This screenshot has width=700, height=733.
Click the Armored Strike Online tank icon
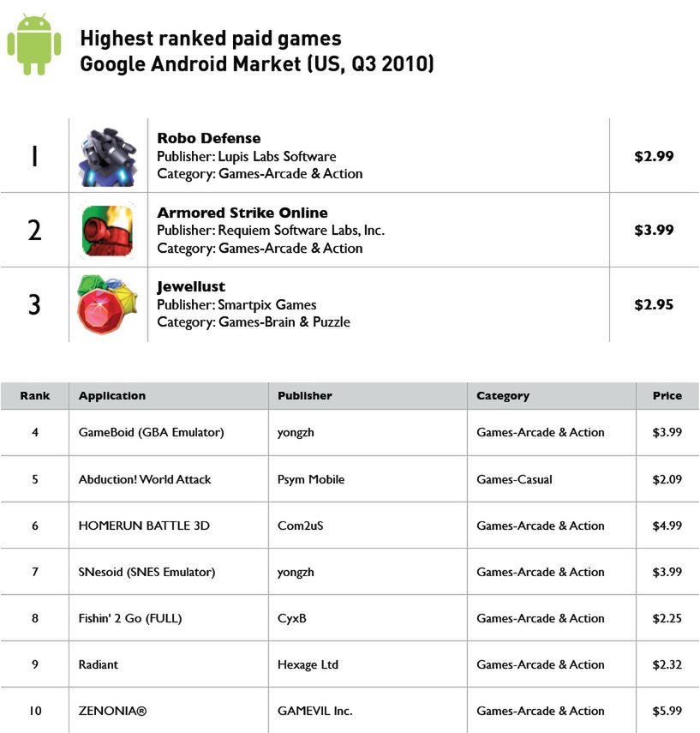click(108, 231)
